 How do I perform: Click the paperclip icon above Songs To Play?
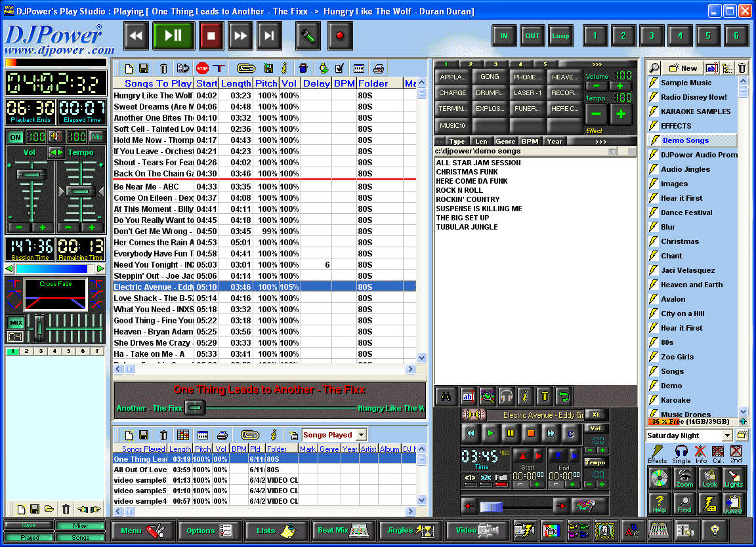245,68
